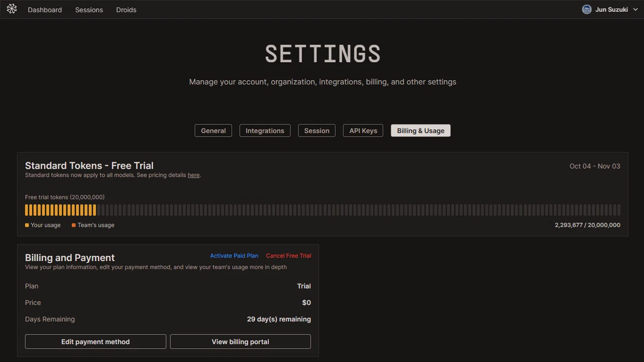
Task: Click the Factory logo icon
Action: 12,9
